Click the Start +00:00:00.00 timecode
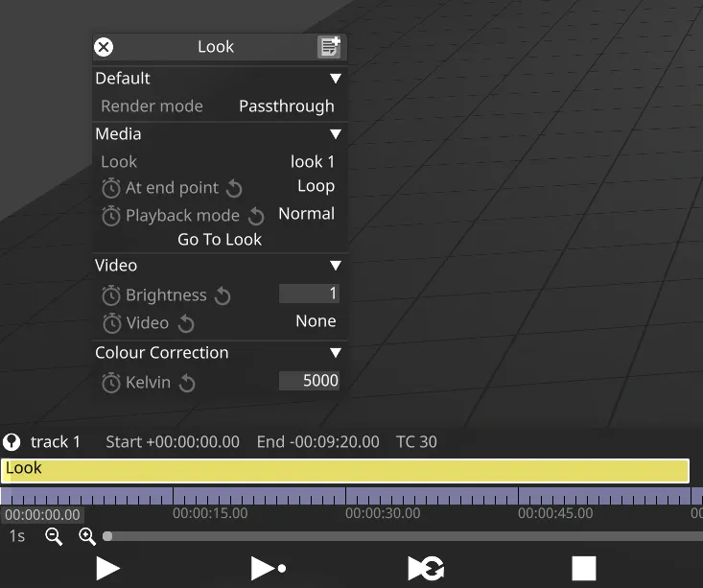 click(173, 442)
